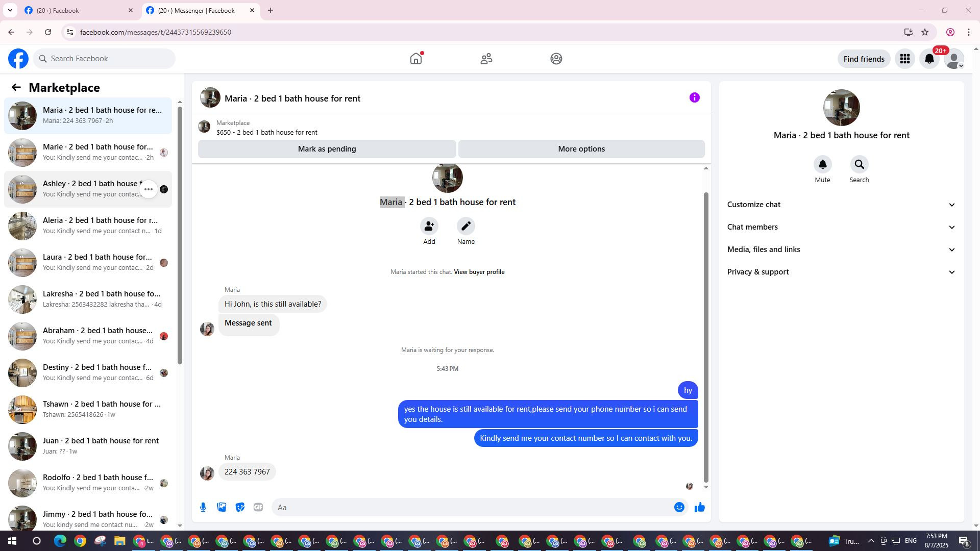The height and width of the screenshot is (551, 980).
Task: Expand Chat members section
Action: click(841, 227)
